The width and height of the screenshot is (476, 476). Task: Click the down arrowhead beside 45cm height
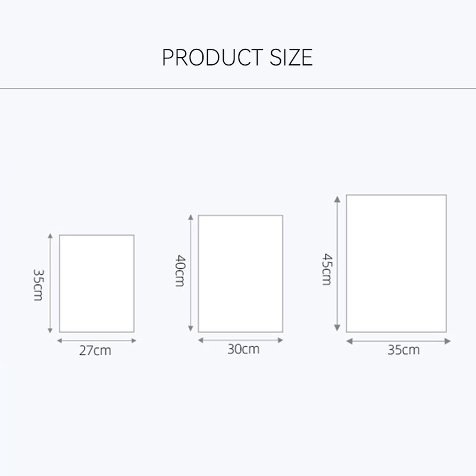click(x=337, y=328)
